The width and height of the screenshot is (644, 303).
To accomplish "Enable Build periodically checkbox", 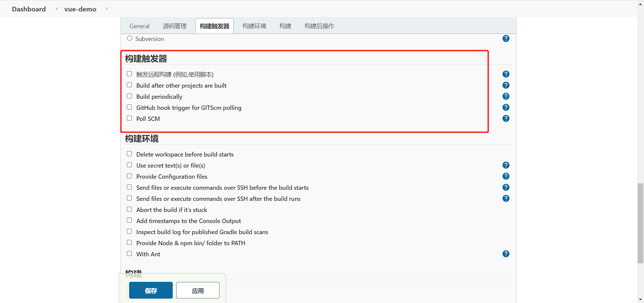I will 129,96.
